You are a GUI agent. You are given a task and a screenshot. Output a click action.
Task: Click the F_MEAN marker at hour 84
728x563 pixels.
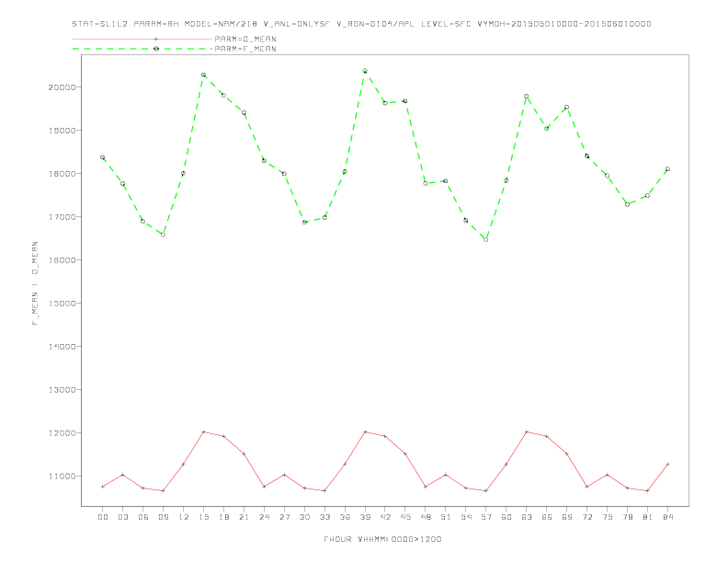(667, 169)
